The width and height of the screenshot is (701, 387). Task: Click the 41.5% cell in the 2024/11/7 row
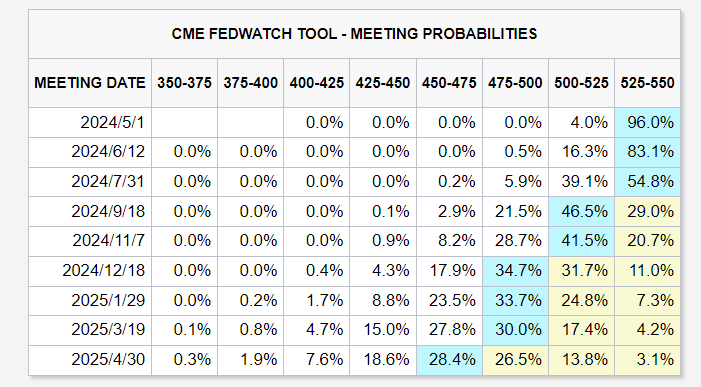click(581, 241)
